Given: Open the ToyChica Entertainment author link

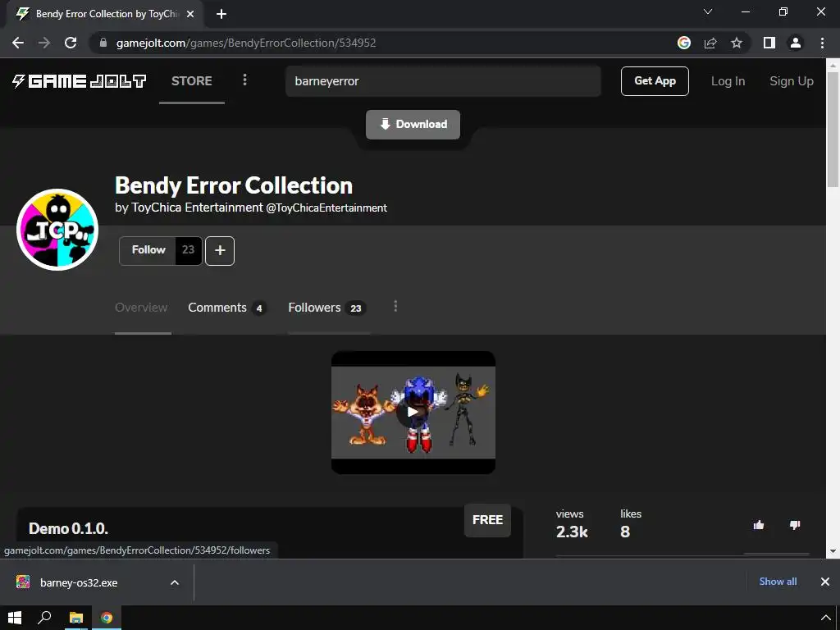Looking at the screenshot, I should 197,208.
